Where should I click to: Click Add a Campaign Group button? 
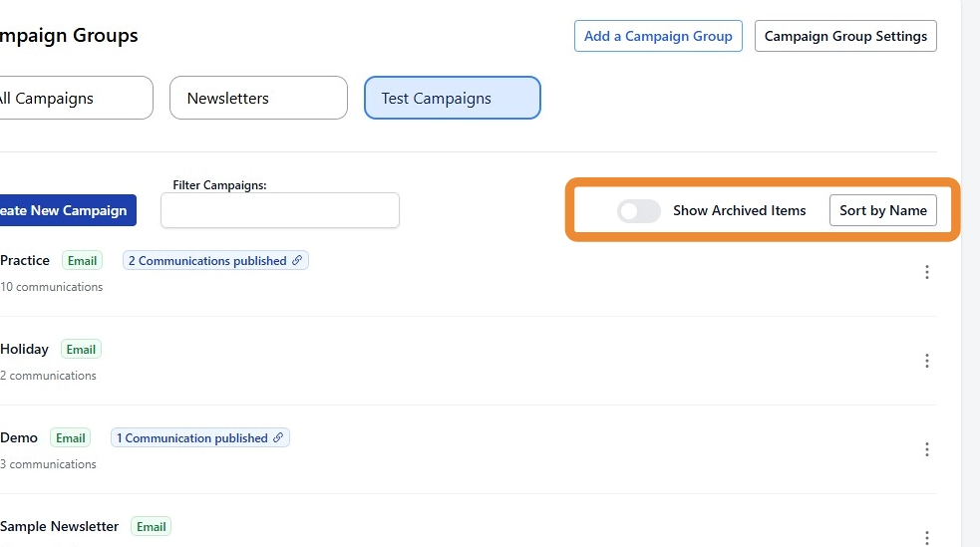coord(658,36)
